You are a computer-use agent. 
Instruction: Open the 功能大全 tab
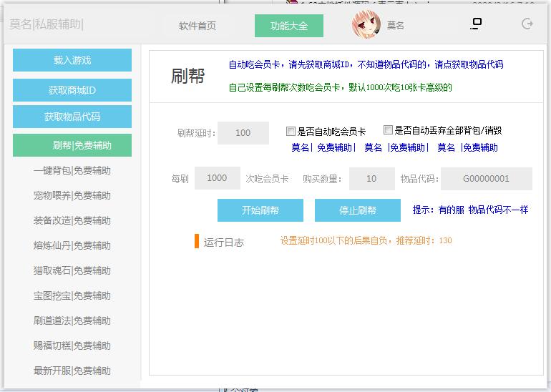(289, 26)
